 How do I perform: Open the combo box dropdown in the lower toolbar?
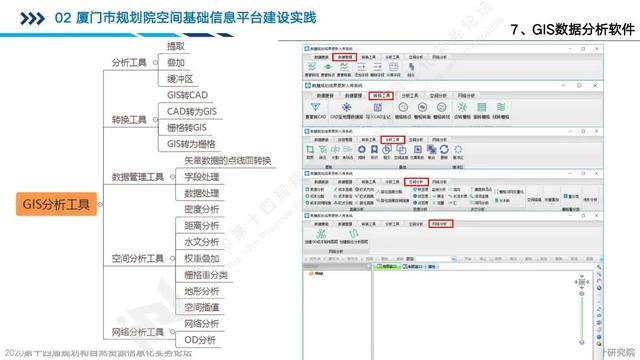(x=453, y=259)
